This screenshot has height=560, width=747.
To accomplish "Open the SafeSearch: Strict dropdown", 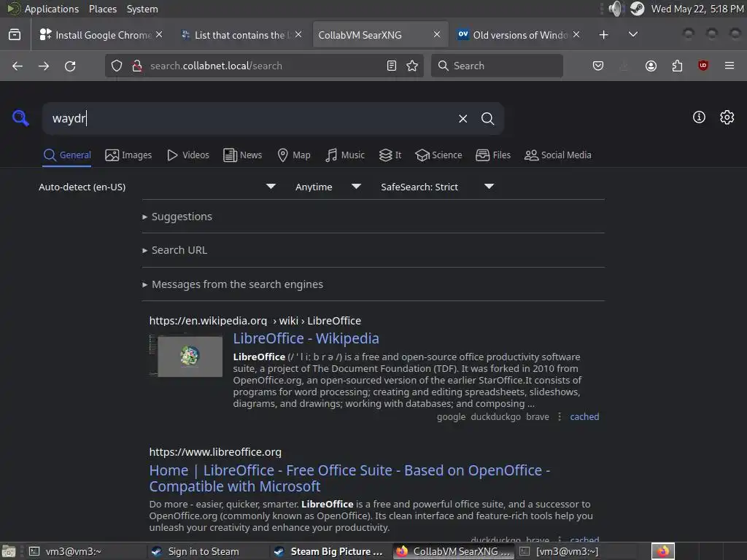I will pyautogui.click(x=437, y=187).
